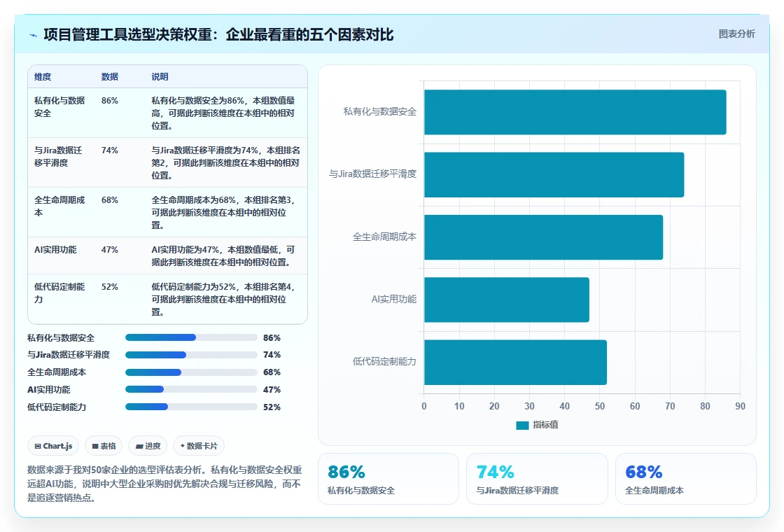
Task: Click the 低代码定制能力 progress bar
Action: click(191, 407)
